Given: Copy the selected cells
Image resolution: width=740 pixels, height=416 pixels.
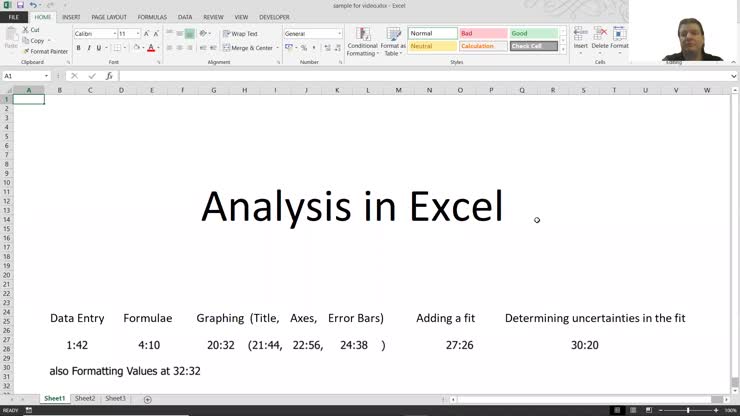Looking at the screenshot, I should (34, 41).
